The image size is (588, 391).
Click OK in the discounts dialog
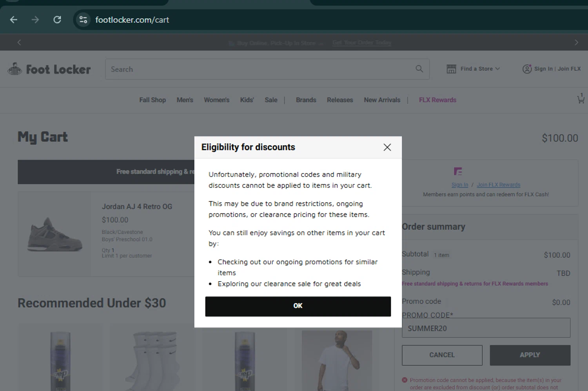[298, 306]
